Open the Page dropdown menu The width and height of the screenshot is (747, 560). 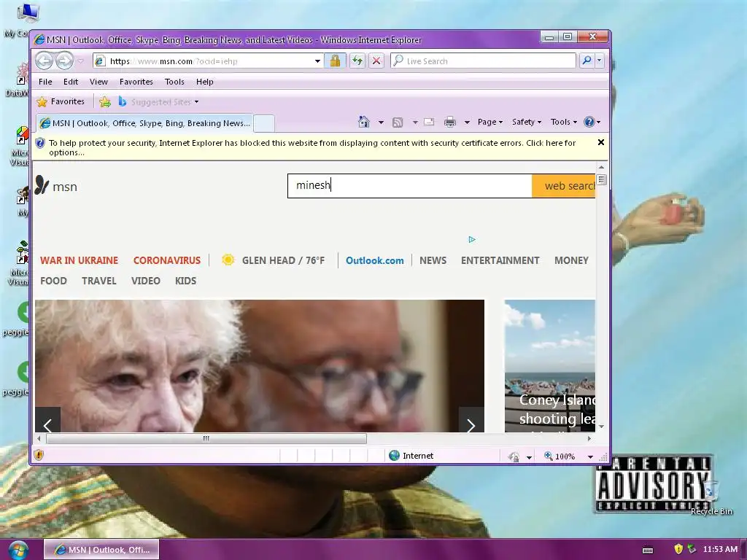[x=490, y=122]
